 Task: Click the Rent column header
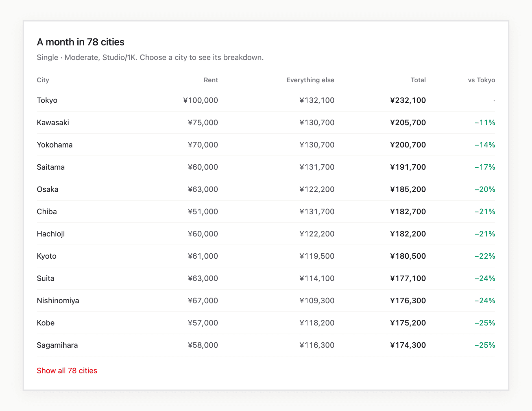click(x=211, y=80)
